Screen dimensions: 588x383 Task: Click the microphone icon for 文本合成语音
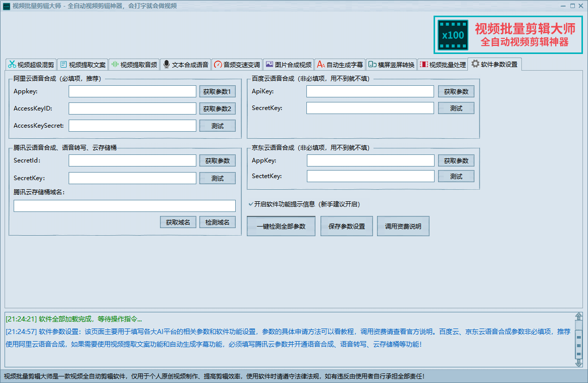pyautogui.click(x=167, y=65)
